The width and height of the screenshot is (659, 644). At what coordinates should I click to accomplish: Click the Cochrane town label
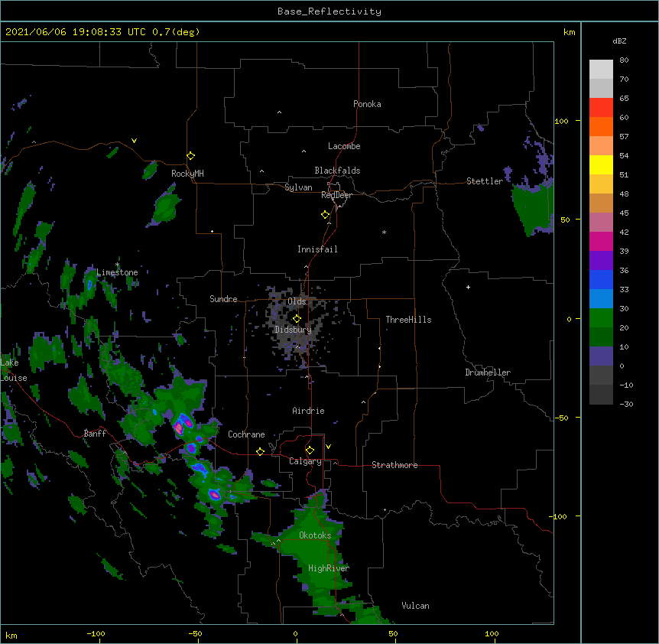coord(246,434)
